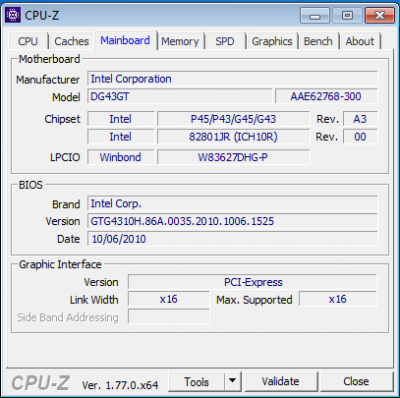400x398 pixels.
Task: Click version text Ver. 1.77.0.x64
Action: click(120, 385)
